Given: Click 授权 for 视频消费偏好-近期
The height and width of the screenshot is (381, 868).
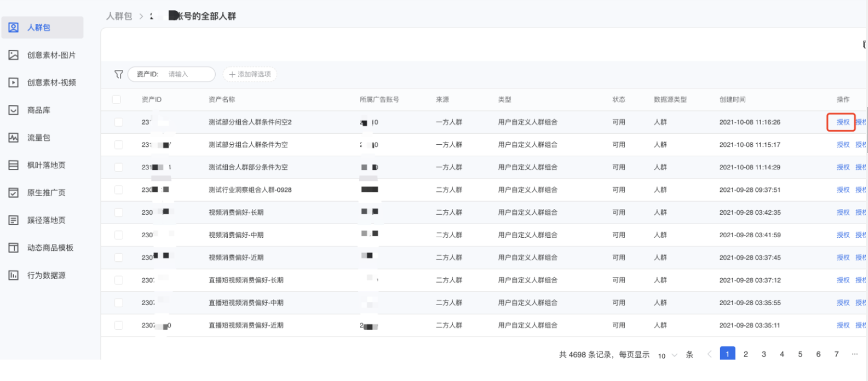Looking at the screenshot, I should (843, 258).
